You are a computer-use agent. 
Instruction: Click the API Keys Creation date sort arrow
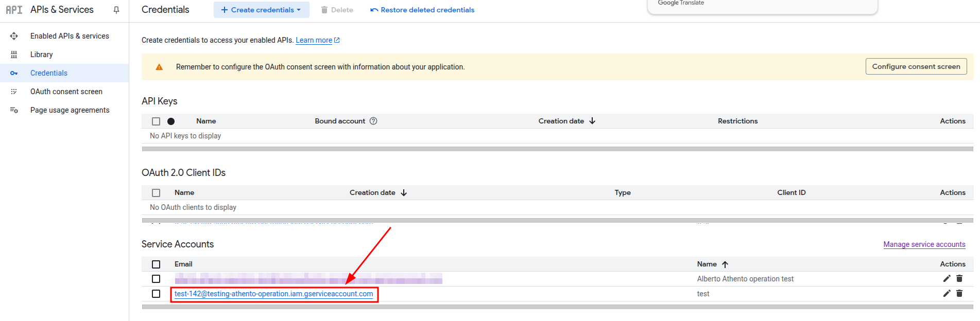point(592,121)
